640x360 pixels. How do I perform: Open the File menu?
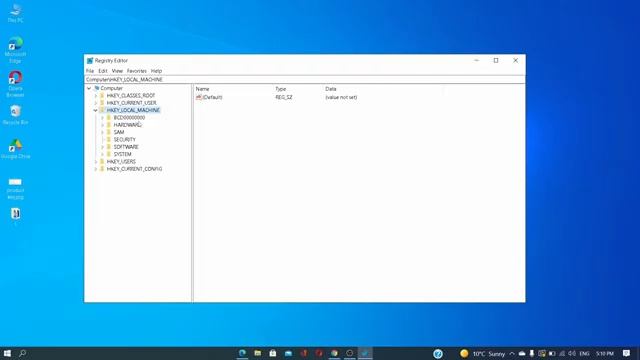click(90, 71)
